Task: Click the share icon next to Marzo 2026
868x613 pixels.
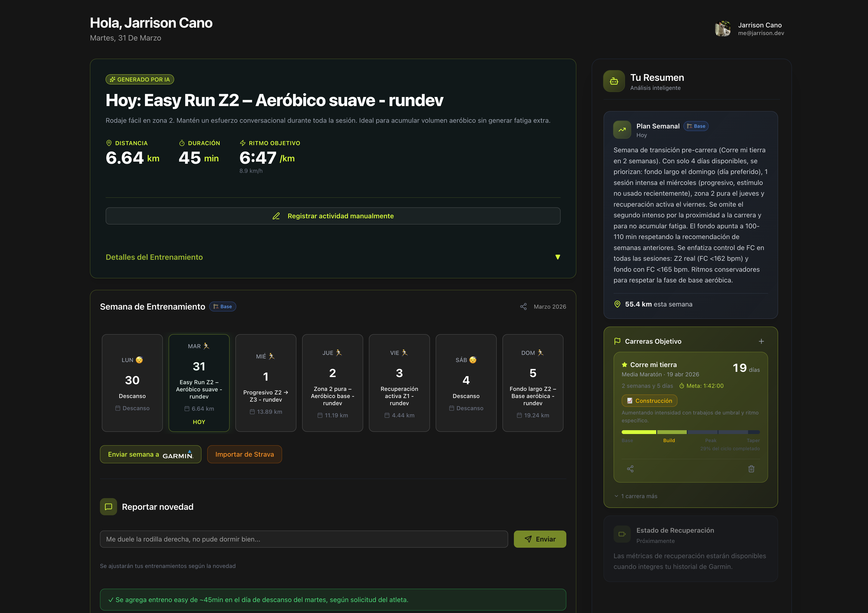Action: tap(523, 306)
